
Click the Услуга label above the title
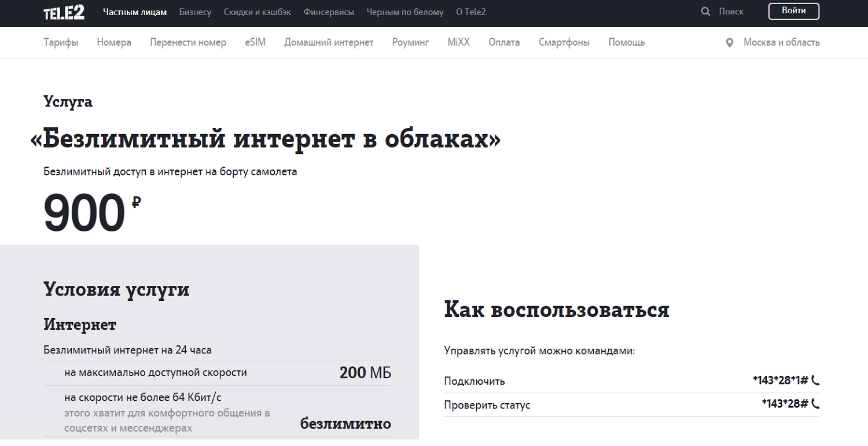click(68, 102)
